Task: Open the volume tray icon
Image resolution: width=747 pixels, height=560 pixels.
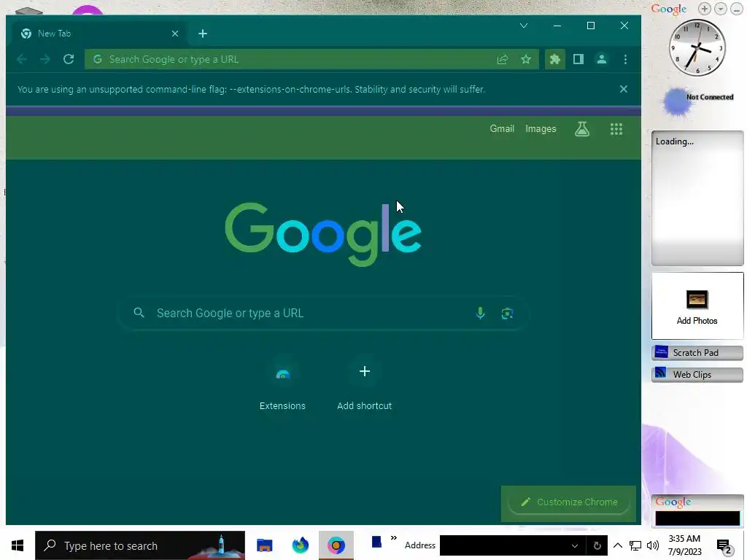Action: click(653, 545)
